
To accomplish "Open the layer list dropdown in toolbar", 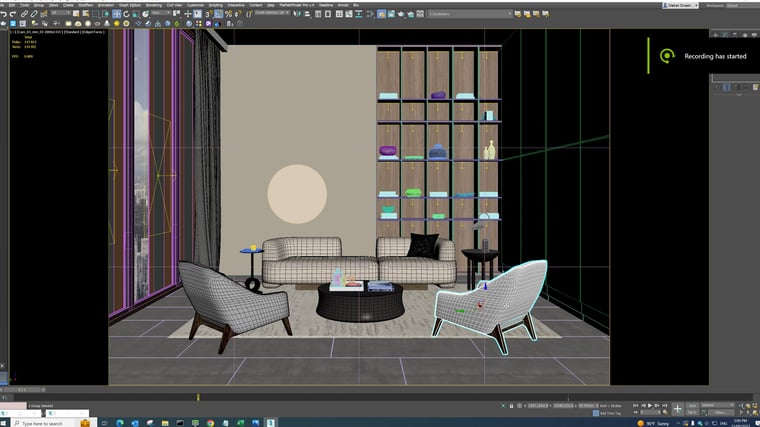I will point(470,14).
